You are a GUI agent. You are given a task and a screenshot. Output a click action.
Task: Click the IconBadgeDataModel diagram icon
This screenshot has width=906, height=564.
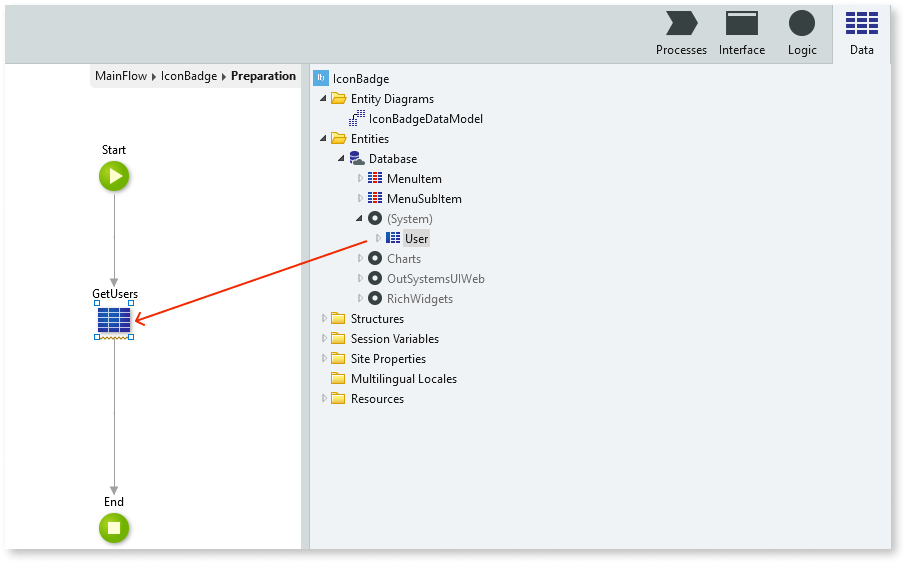357,118
